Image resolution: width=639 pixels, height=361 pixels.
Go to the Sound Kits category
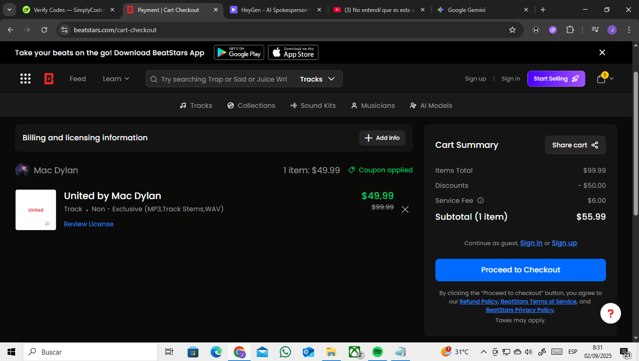click(x=313, y=106)
